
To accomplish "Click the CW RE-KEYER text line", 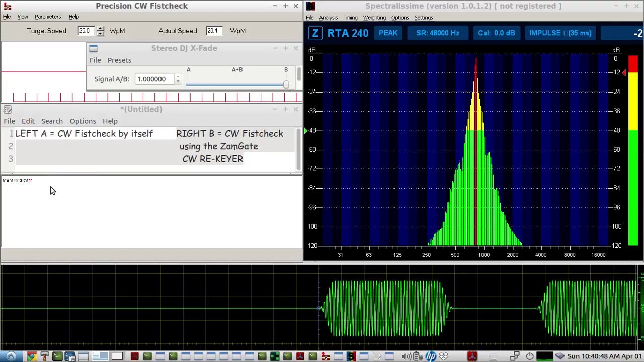I will (x=213, y=159).
